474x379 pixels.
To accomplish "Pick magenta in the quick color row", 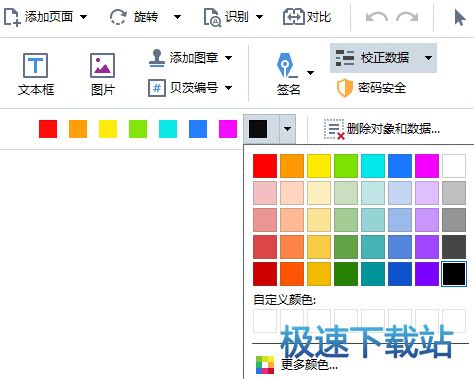I will point(228,129).
